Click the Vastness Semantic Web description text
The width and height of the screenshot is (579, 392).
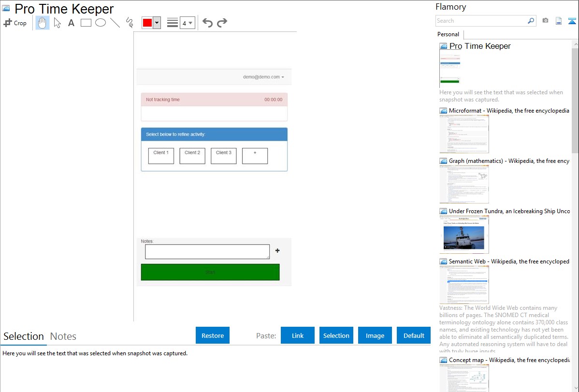point(504,329)
